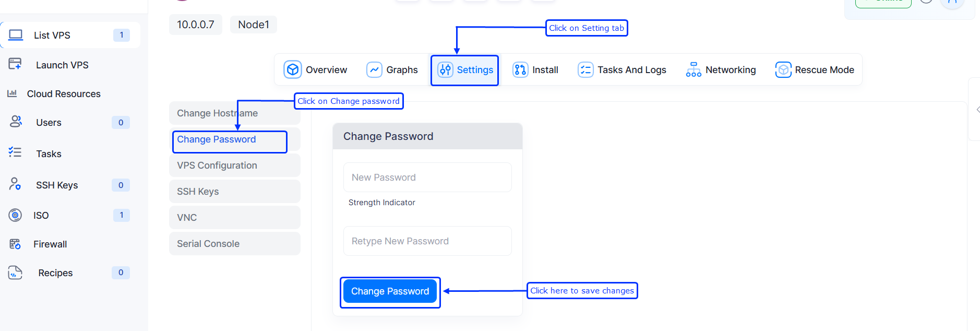Viewport: 980px width, 331px height.
Task: Go to Tasks And Logs tab
Action: [622, 70]
